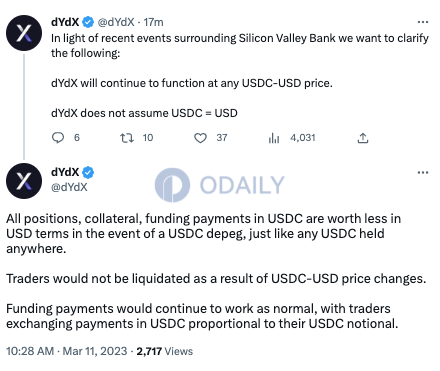
Task: Open dYdX avatar in the lower tweet
Action: coord(24,181)
